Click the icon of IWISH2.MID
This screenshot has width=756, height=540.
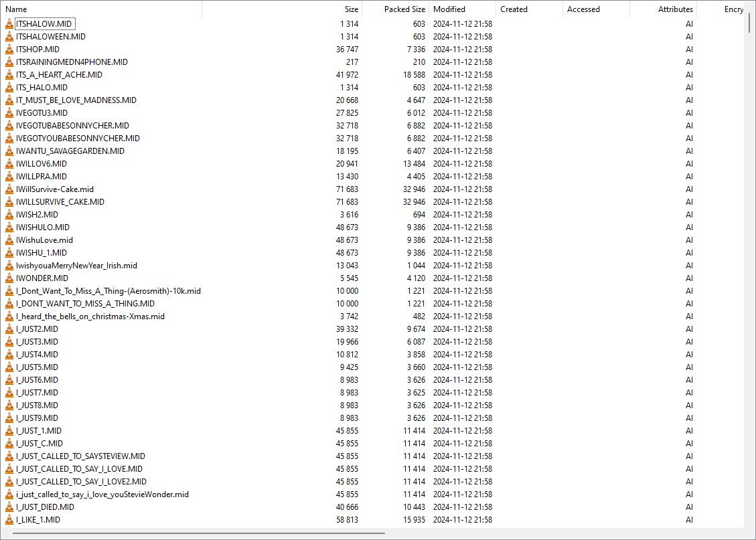[x=9, y=215]
